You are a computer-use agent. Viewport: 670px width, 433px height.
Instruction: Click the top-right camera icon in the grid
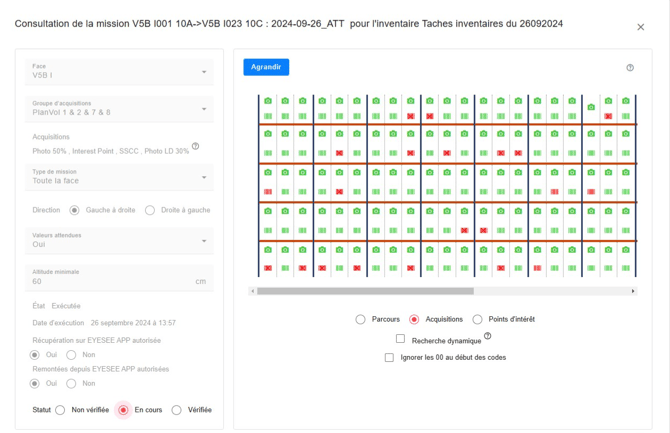tap(626, 101)
